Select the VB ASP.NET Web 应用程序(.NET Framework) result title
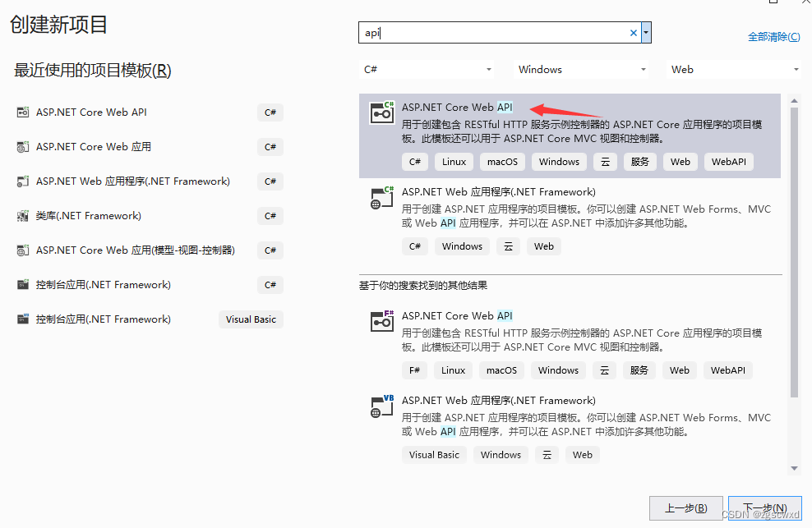 [x=499, y=401]
